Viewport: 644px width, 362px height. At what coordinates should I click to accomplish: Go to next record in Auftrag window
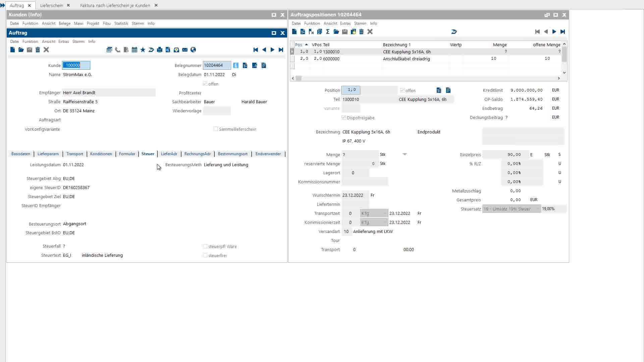[272, 50]
